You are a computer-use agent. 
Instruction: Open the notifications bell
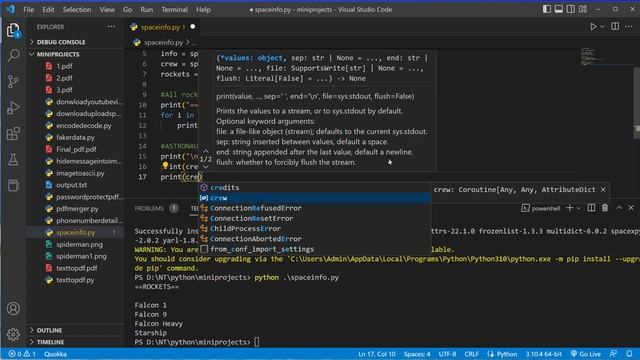coord(629,354)
